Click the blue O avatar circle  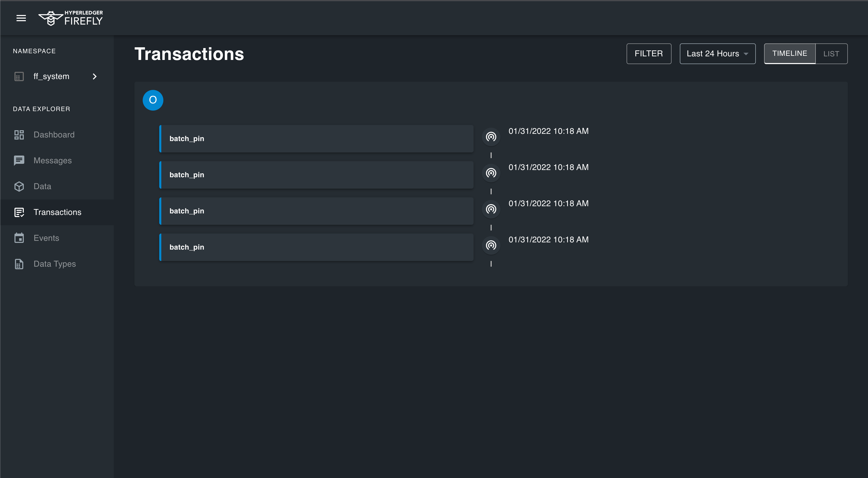153,100
